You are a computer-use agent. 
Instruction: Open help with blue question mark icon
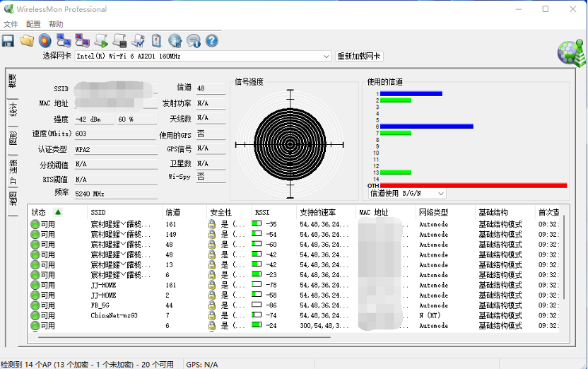[x=212, y=41]
